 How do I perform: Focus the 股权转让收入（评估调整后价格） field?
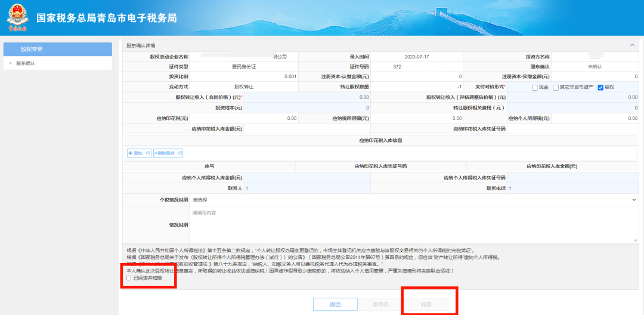click(x=573, y=97)
